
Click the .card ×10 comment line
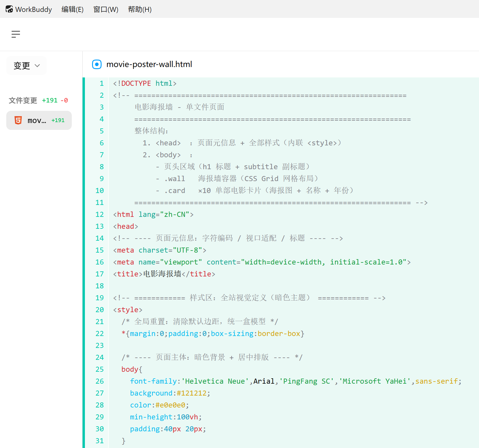click(255, 191)
